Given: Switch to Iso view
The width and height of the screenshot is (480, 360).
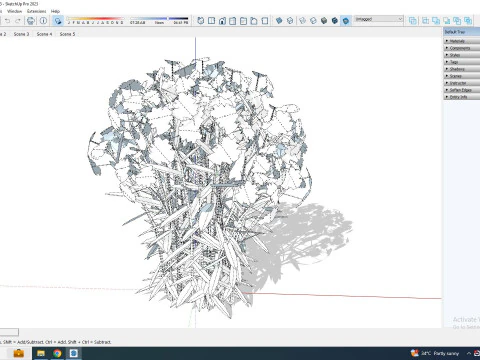Looking at the screenshot, I should 200,21.
